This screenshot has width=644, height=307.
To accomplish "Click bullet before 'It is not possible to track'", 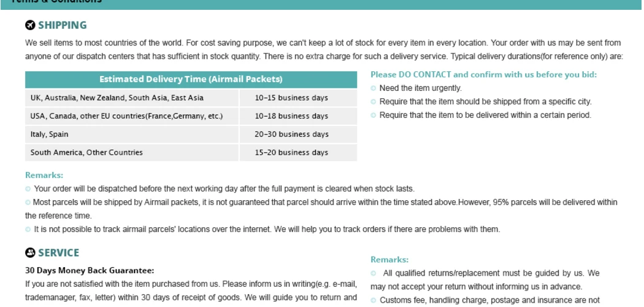I will [x=28, y=229].
